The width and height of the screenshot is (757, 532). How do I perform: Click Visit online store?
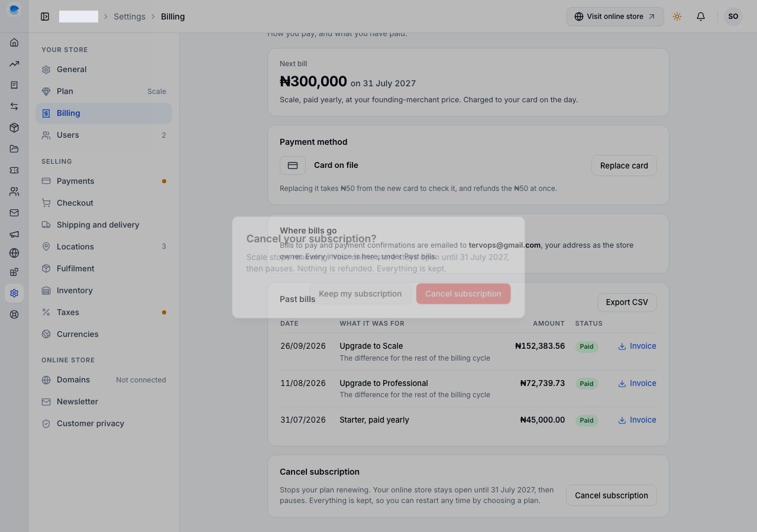(615, 17)
